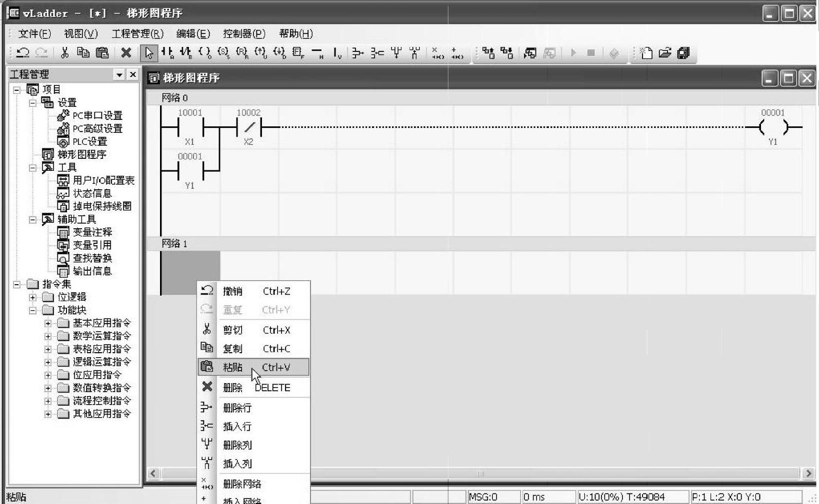Viewport: 819px width, 504px height.
Task: Select the Y1 output coil in 网络 0
Action: pos(773,127)
